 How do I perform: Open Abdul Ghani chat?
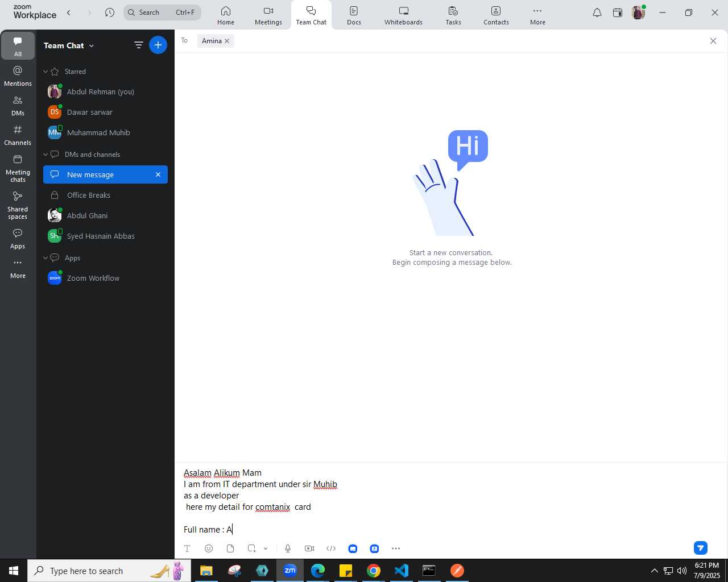(105, 215)
